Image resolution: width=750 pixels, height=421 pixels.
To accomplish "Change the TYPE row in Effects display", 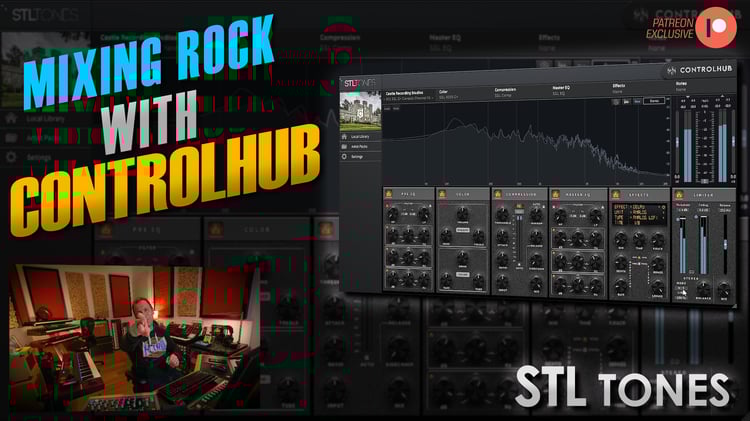I will (x=639, y=217).
